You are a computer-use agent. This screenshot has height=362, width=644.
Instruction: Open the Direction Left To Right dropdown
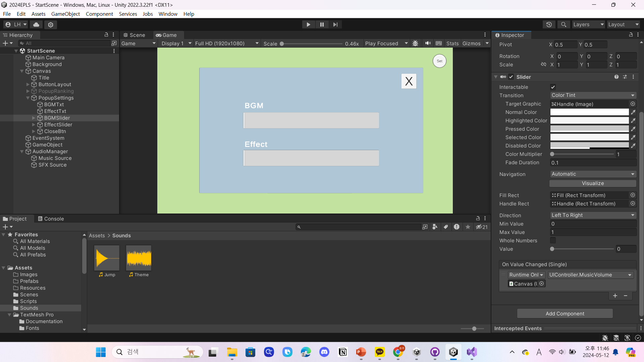[593, 215]
